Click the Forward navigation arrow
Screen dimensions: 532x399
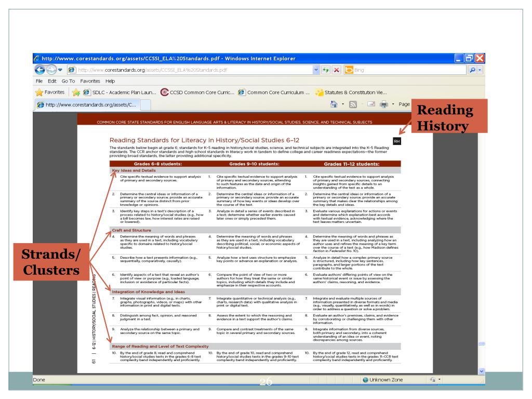(51, 70)
